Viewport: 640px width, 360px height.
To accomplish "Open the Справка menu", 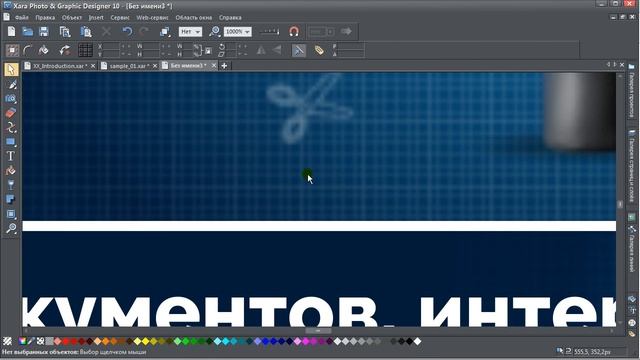I will click(x=230, y=18).
